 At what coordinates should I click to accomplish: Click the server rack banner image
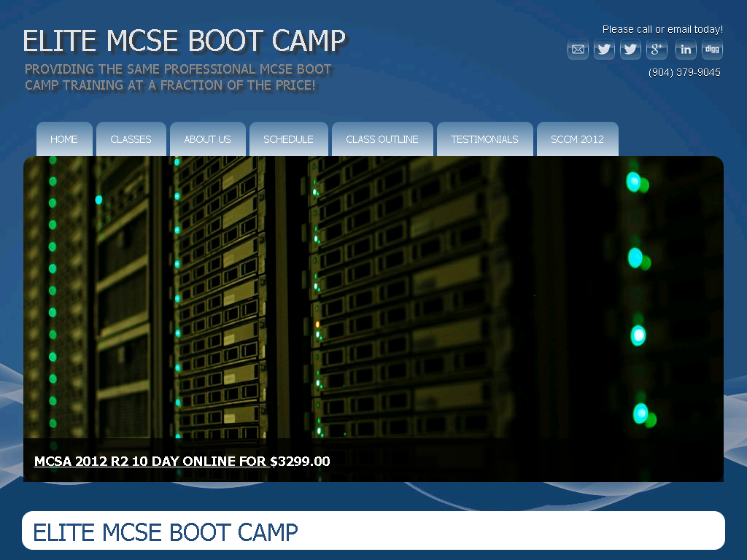[x=373, y=292]
